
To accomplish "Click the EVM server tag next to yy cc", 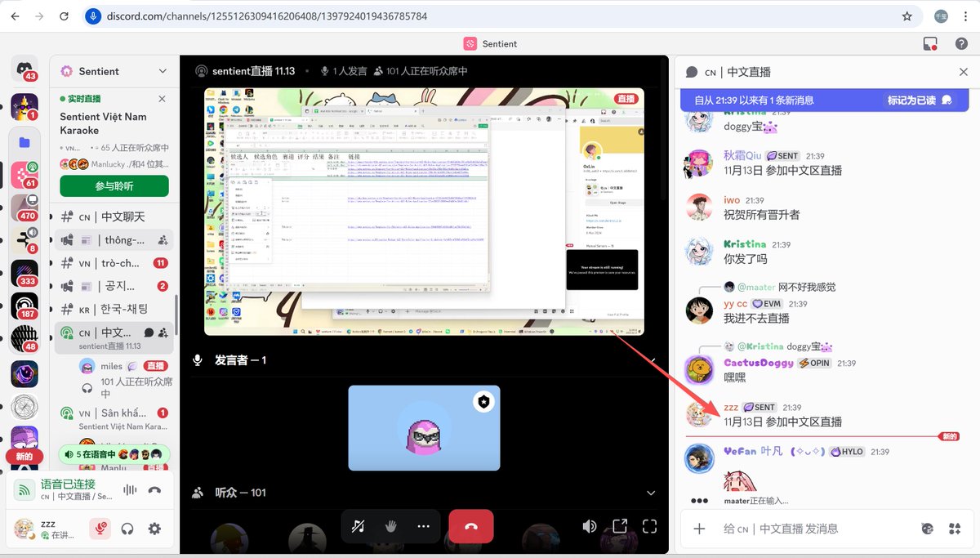I will (767, 304).
